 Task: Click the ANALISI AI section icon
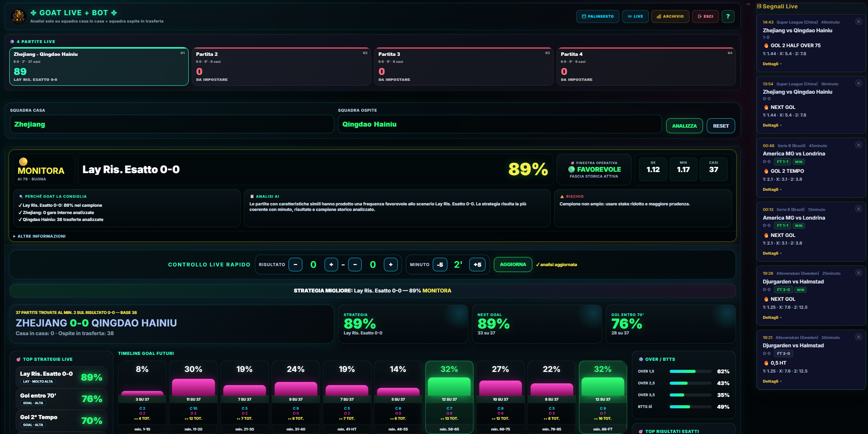(252, 196)
